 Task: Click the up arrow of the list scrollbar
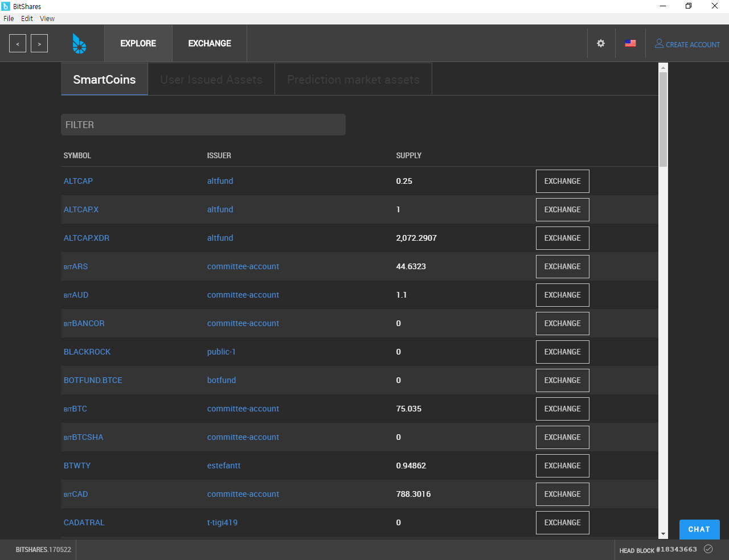click(x=663, y=67)
